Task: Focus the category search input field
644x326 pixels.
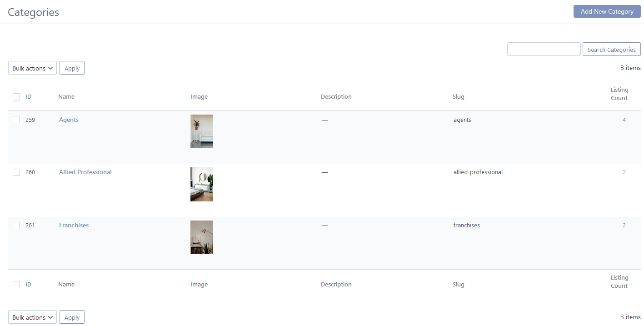Action: (x=544, y=49)
